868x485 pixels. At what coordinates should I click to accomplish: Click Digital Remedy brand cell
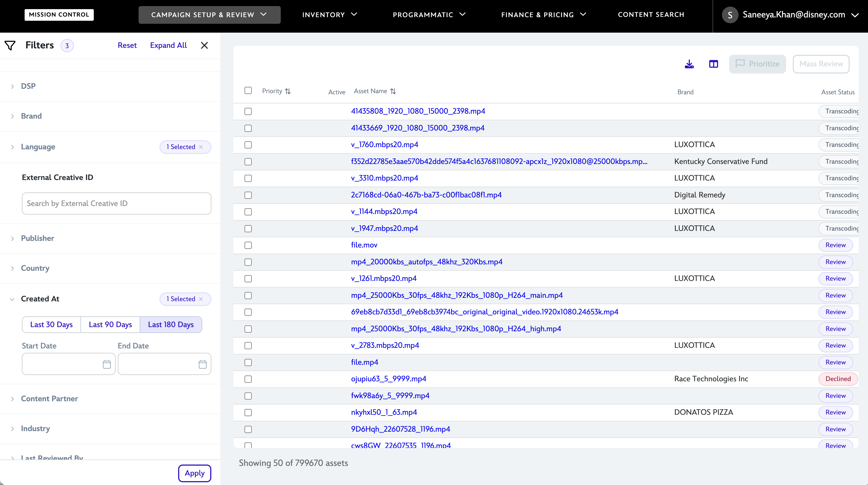(700, 195)
